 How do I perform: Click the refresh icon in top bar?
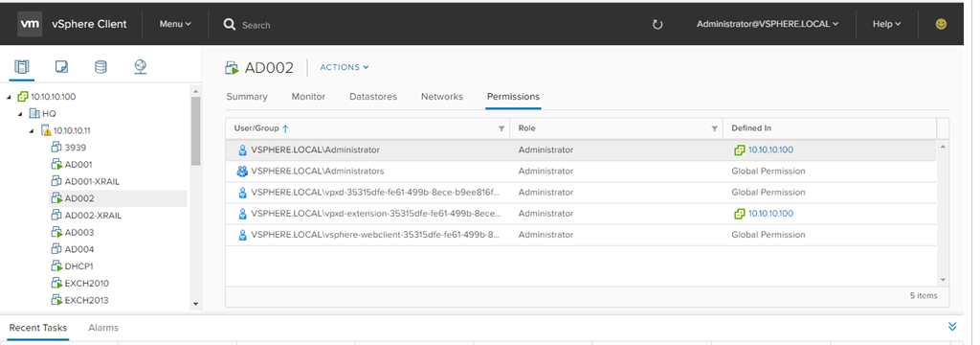point(657,24)
